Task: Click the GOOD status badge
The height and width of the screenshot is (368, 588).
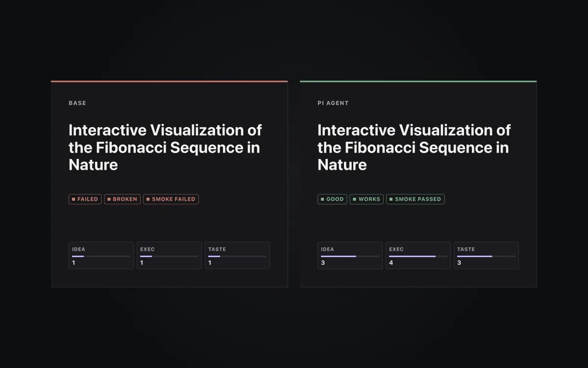Action: [332, 199]
